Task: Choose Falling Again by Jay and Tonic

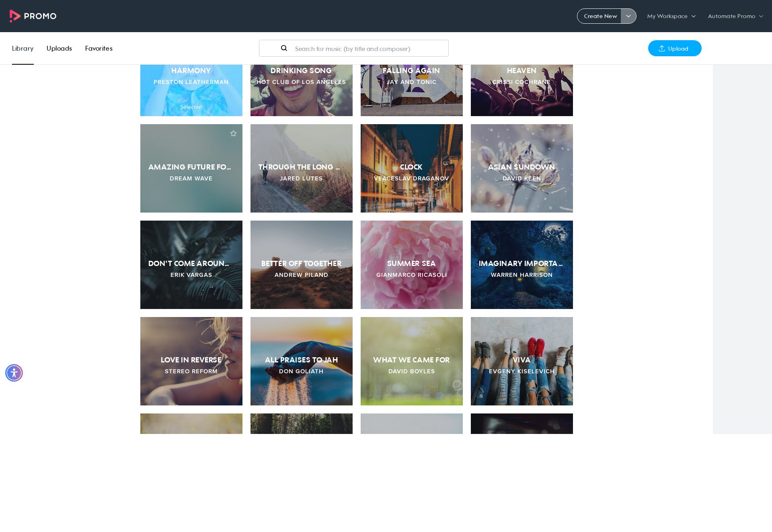Action: point(412,90)
